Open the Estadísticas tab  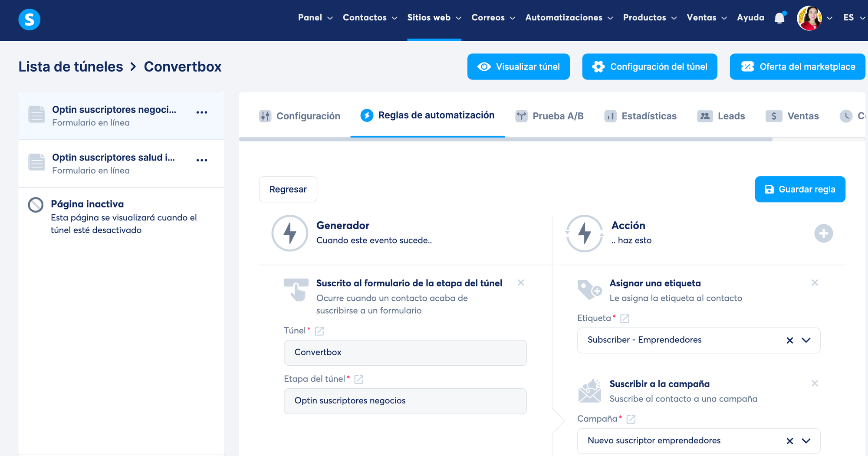641,116
